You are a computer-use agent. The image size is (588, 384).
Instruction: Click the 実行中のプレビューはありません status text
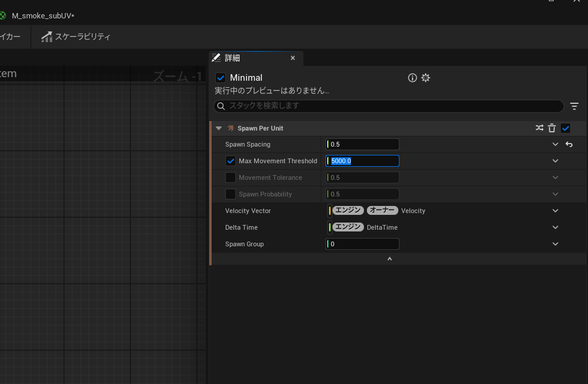tap(272, 91)
